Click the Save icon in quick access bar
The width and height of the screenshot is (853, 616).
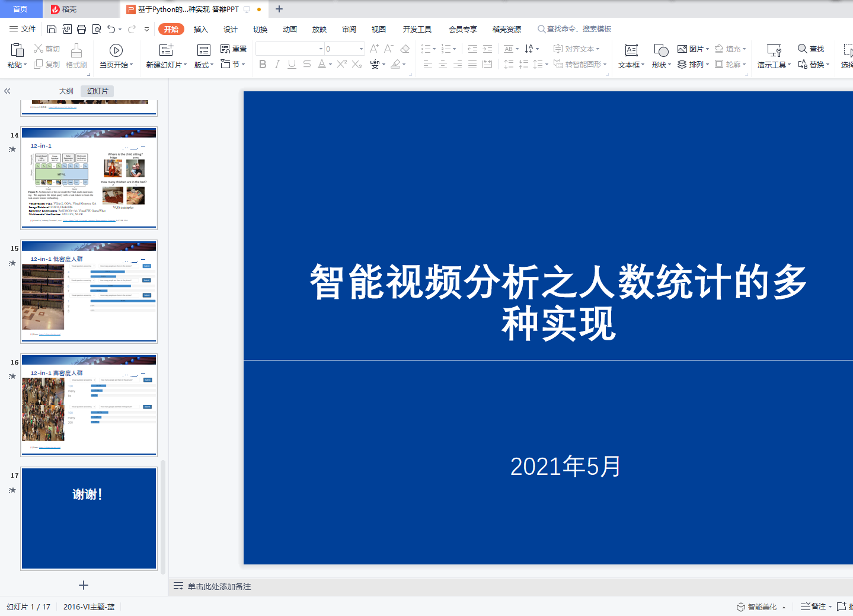pyautogui.click(x=52, y=29)
